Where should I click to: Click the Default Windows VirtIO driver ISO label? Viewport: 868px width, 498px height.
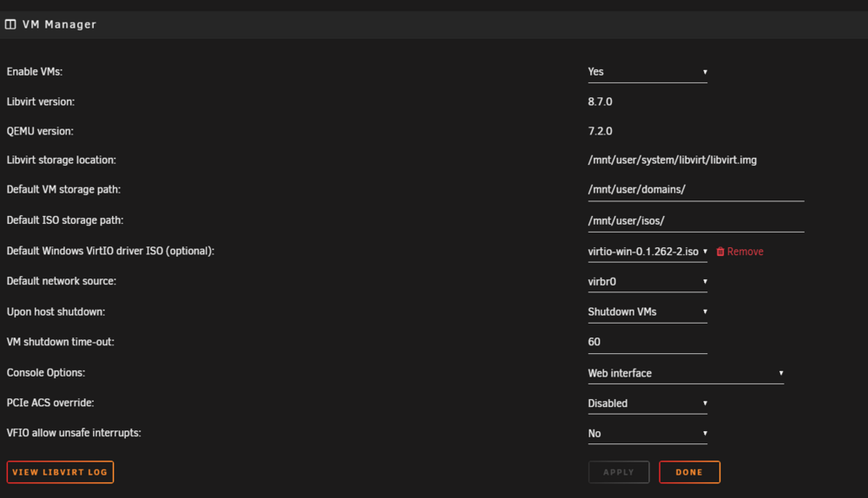[110, 252]
